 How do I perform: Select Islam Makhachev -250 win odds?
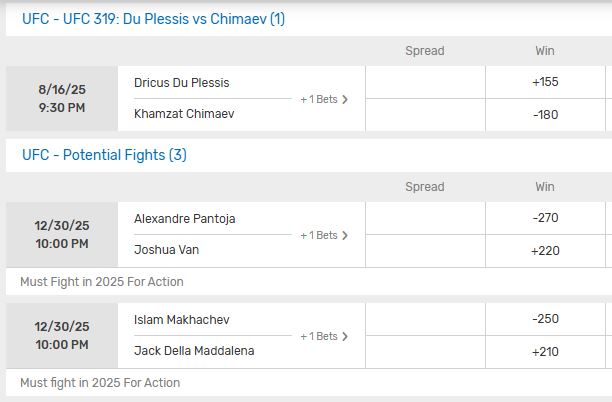(x=545, y=319)
